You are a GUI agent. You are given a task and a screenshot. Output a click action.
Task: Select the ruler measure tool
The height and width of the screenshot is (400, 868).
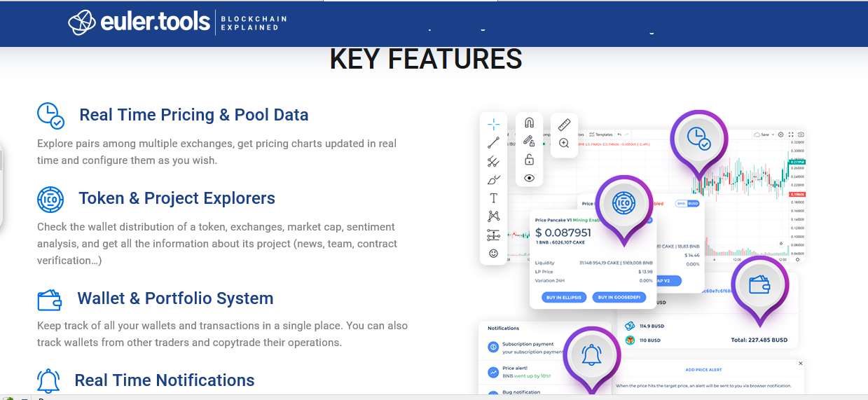point(564,125)
